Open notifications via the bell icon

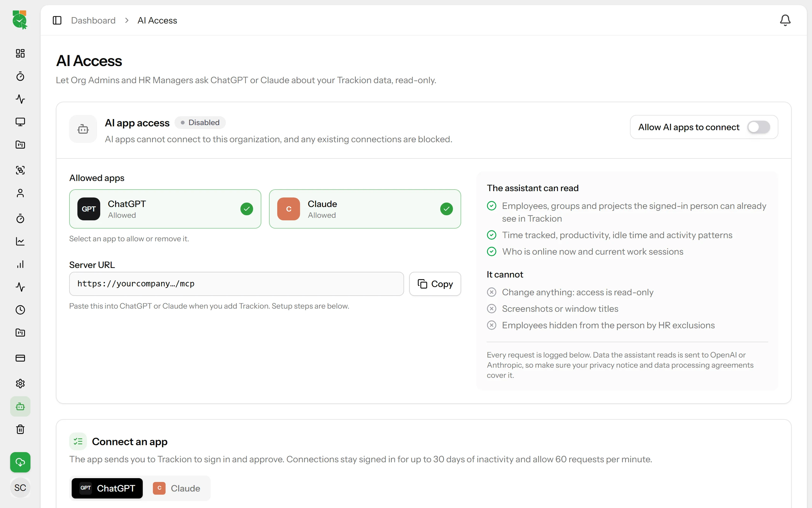[x=785, y=20]
